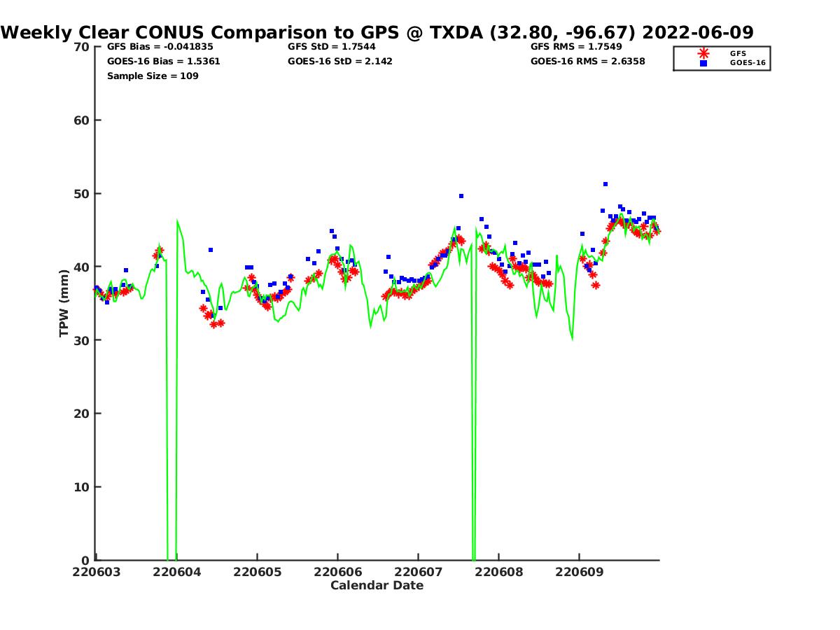Click the 220609 x-axis tick label

(579, 572)
